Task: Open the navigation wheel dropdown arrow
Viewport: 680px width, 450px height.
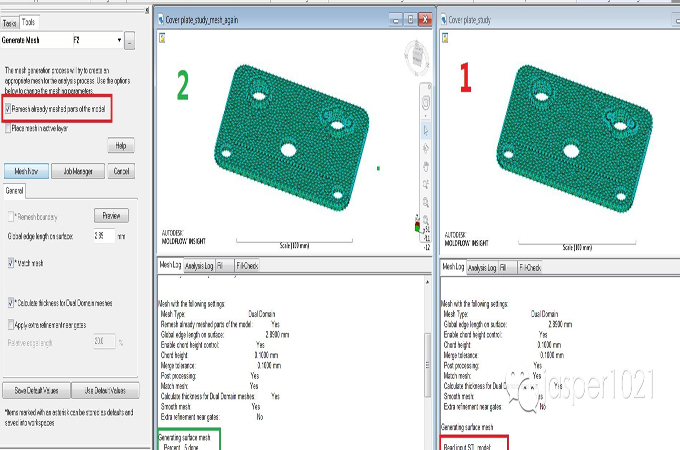Action: (425, 116)
